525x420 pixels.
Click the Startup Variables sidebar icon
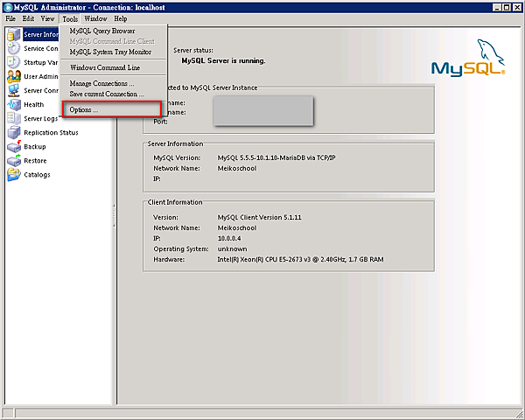point(14,63)
